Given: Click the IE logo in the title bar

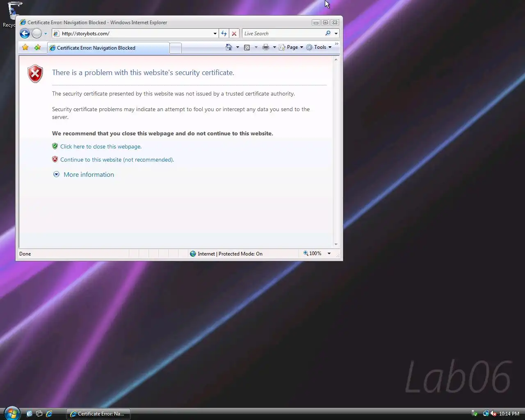Looking at the screenshot, I should 23,22.
